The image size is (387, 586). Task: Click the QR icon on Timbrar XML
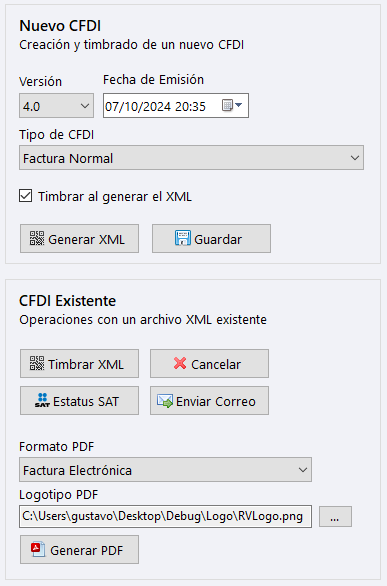(37, 364)
